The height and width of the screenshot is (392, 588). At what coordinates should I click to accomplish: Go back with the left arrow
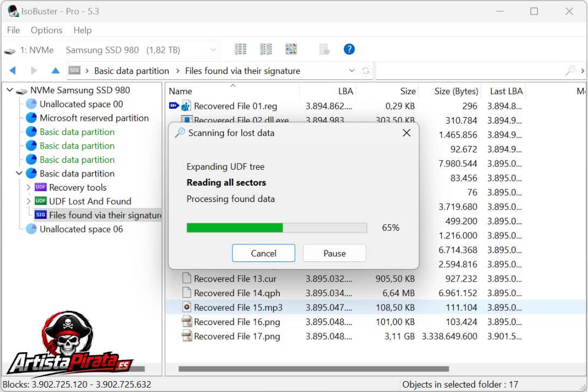[13, 70]
